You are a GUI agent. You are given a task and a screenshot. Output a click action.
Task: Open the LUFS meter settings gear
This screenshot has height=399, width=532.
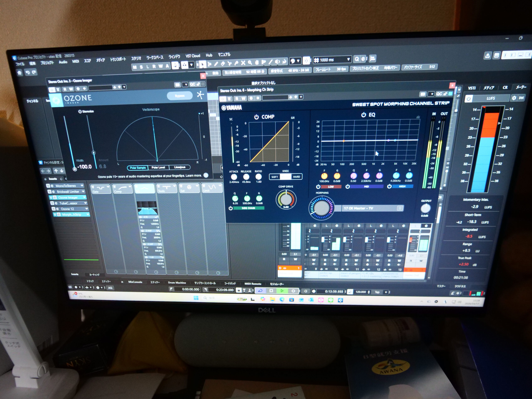click(x=514, y=98)
